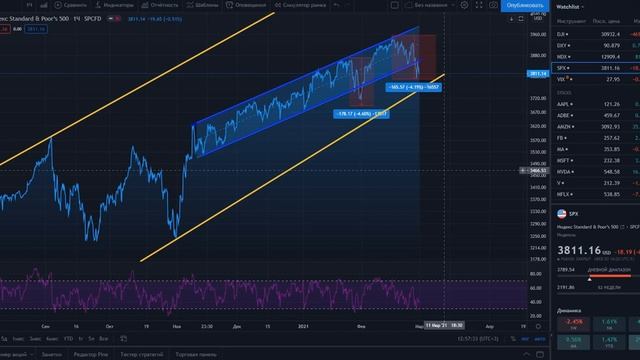Open the Без названия layout dropdown

(x=430, y=5)
